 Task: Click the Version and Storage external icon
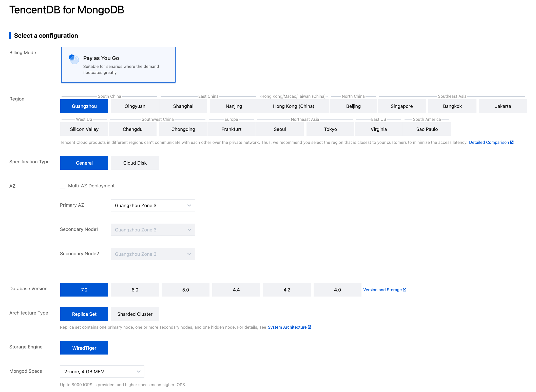[405, 290]
